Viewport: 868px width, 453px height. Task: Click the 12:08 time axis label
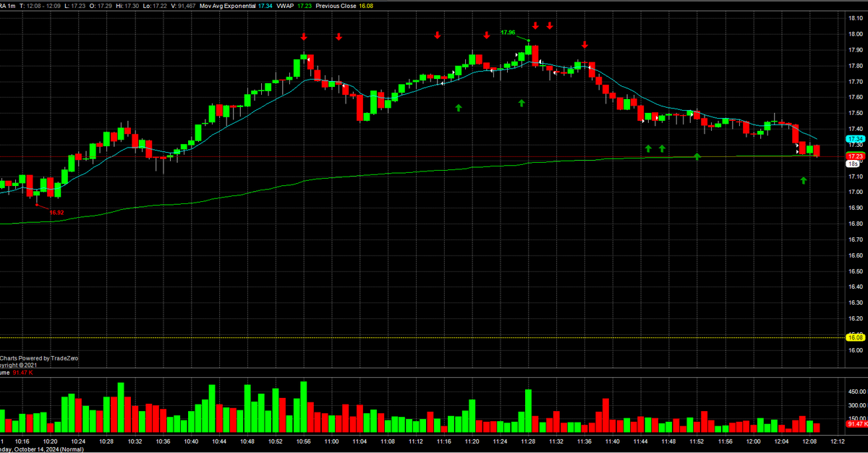click(810, 441)
